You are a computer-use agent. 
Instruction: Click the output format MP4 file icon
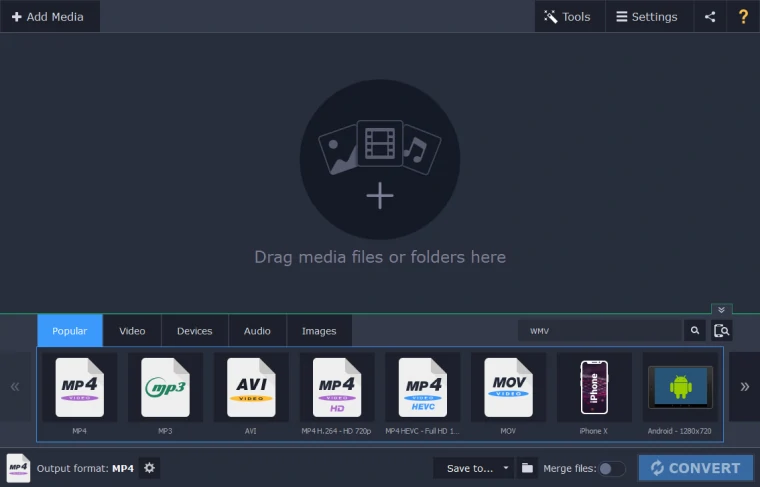[x=18, y=468]
